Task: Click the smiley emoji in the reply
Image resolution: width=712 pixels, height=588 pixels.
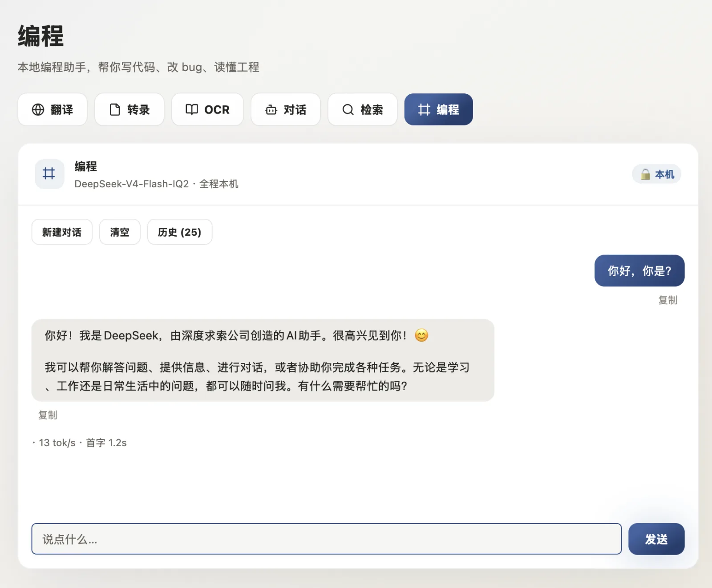Action: [421, 335]
